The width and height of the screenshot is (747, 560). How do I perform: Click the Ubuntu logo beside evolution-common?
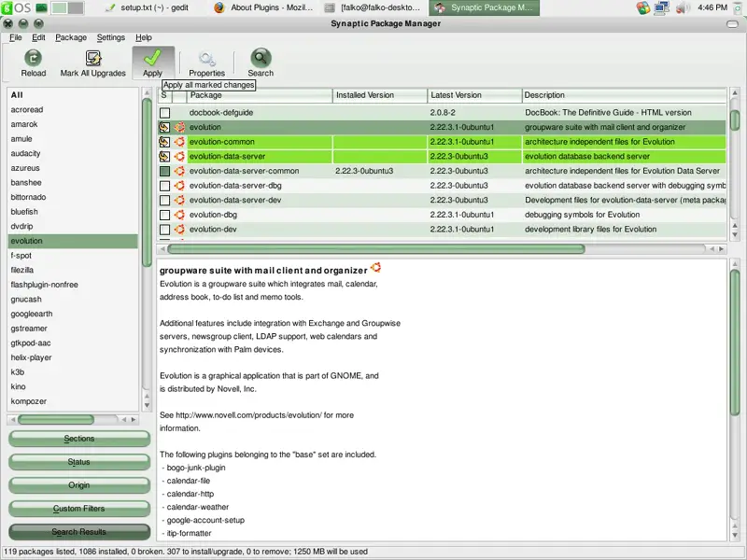coord(179,142)
